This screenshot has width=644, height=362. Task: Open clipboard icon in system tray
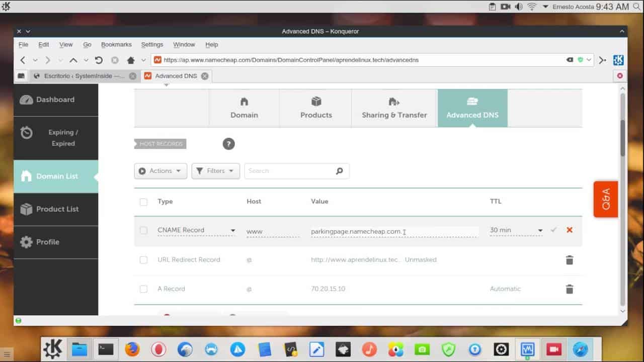(x=493, y=7)
